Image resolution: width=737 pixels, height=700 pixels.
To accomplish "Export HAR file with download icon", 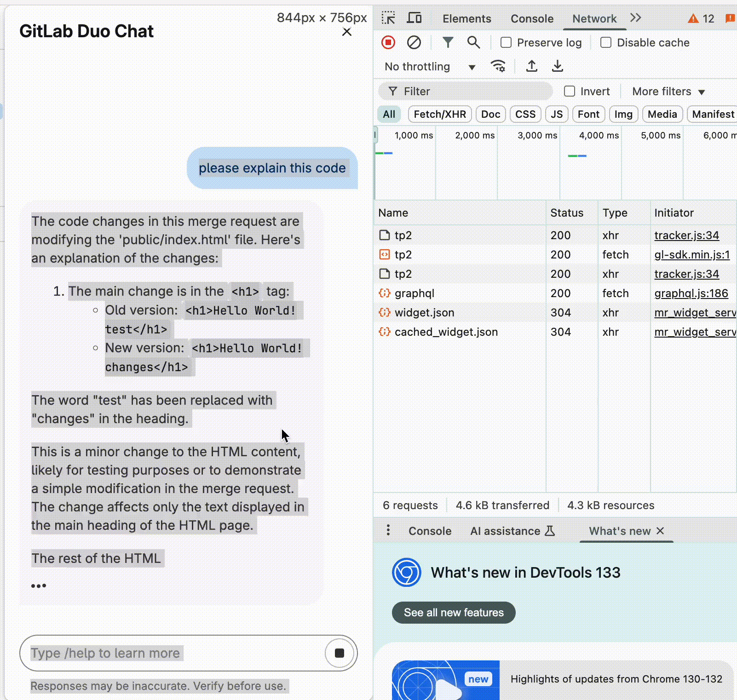I will click(x=558, y=66).
